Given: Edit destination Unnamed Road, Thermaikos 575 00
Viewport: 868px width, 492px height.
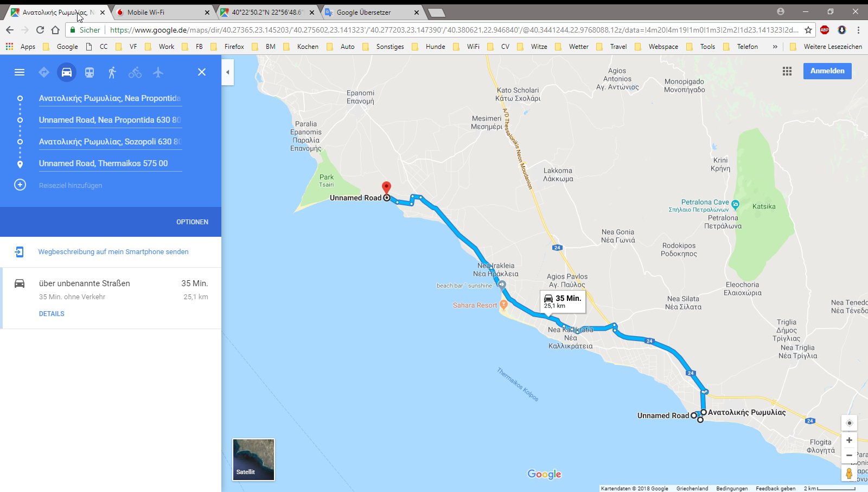Looking at the screenshot, I should 110,163.
